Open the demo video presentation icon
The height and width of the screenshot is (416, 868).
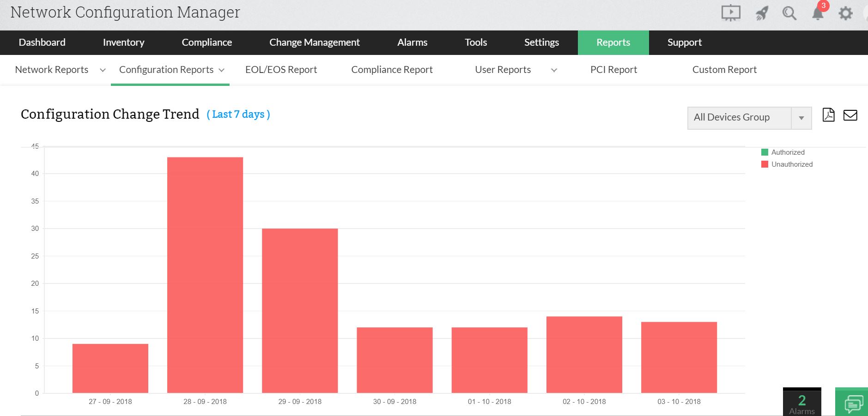(731, 13)
